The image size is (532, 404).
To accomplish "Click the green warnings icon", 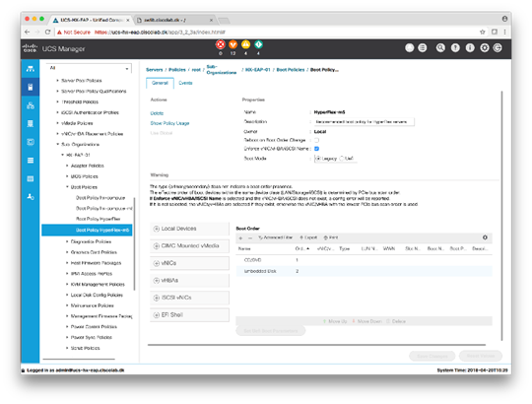I will 258,44.
